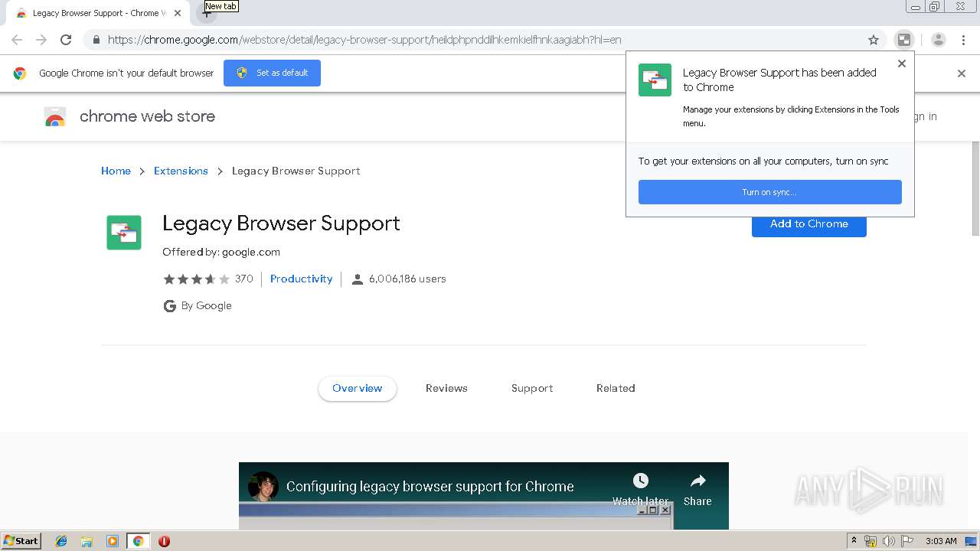Click Turn on sync button

coord(769,192)
